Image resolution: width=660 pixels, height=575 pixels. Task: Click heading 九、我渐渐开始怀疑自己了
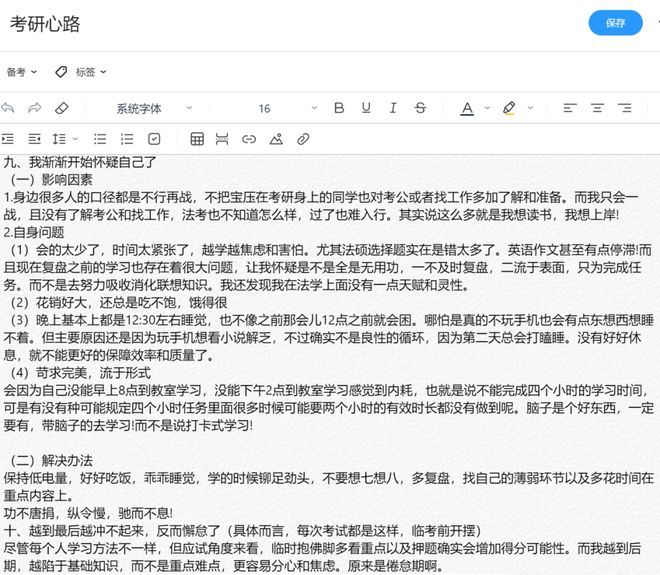coord(80,162)
